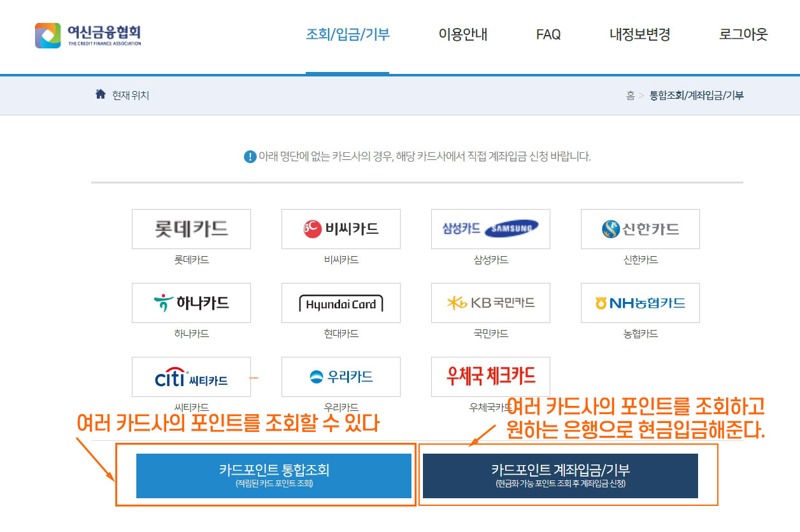This screenshot has width=800, height=532.
Task: Click the notice text about 계좌입금 신청
Action: click(x=425, y=156)
